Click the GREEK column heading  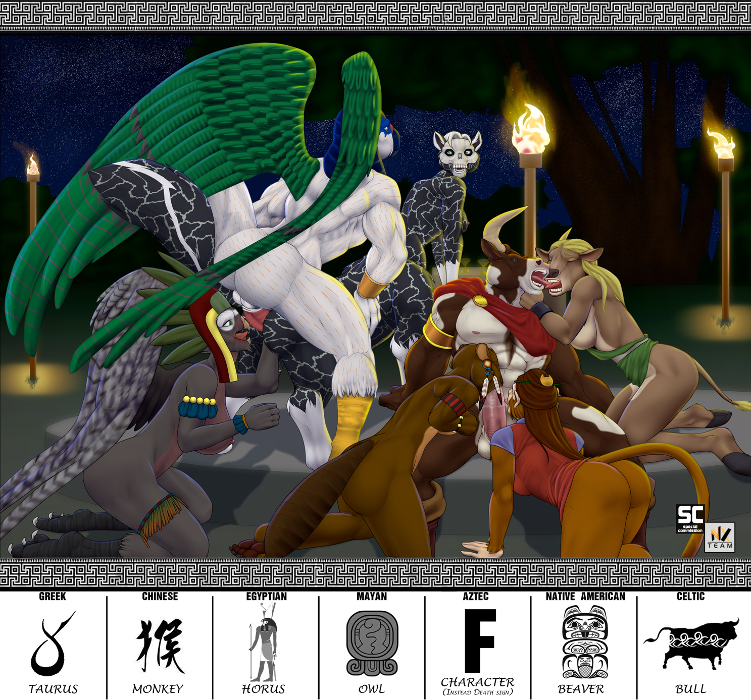point(53,597)
